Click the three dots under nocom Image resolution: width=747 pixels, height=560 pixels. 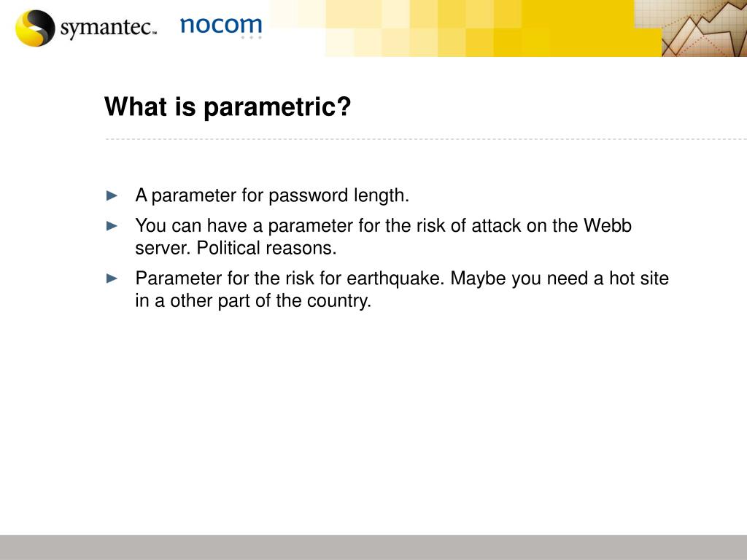click(x=251, y=37)
